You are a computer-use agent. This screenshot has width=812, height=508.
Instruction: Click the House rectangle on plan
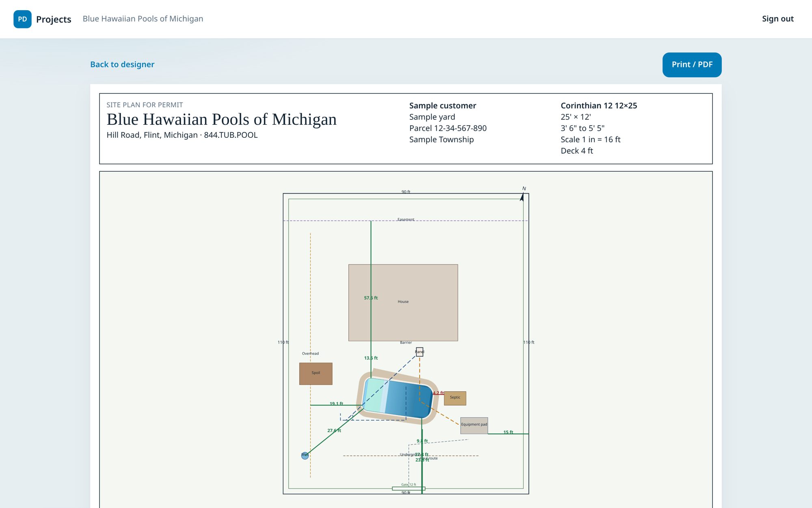pyautogui.click(x=403, y=303)
